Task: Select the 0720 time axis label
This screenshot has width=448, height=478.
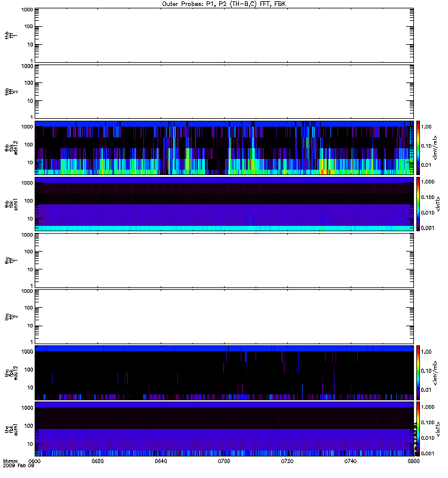Action: (x=287, y=461)
